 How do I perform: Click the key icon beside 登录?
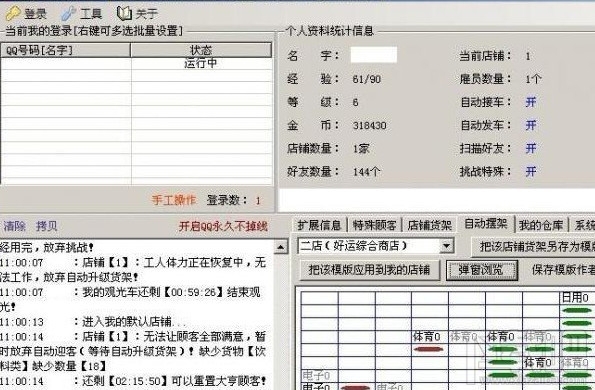(x=13, y=13)
